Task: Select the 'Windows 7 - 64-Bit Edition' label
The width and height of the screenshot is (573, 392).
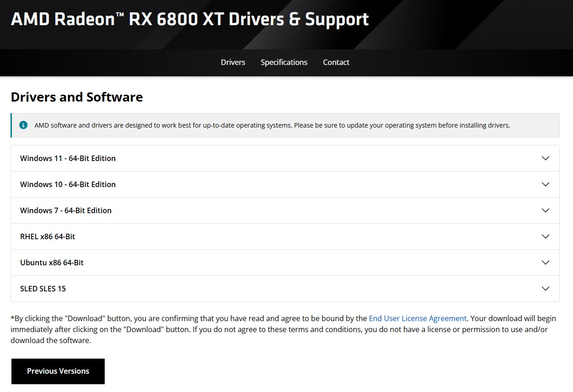Action: pos(66,210)
